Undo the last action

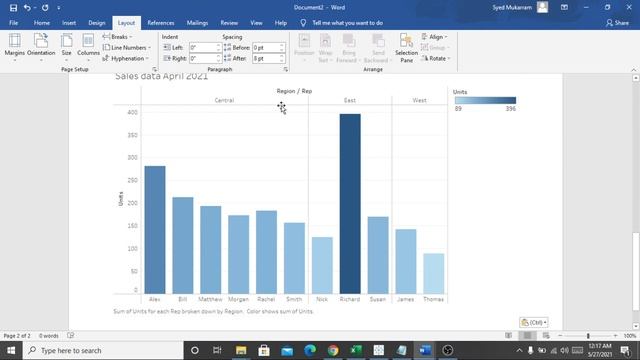(27, 7)
